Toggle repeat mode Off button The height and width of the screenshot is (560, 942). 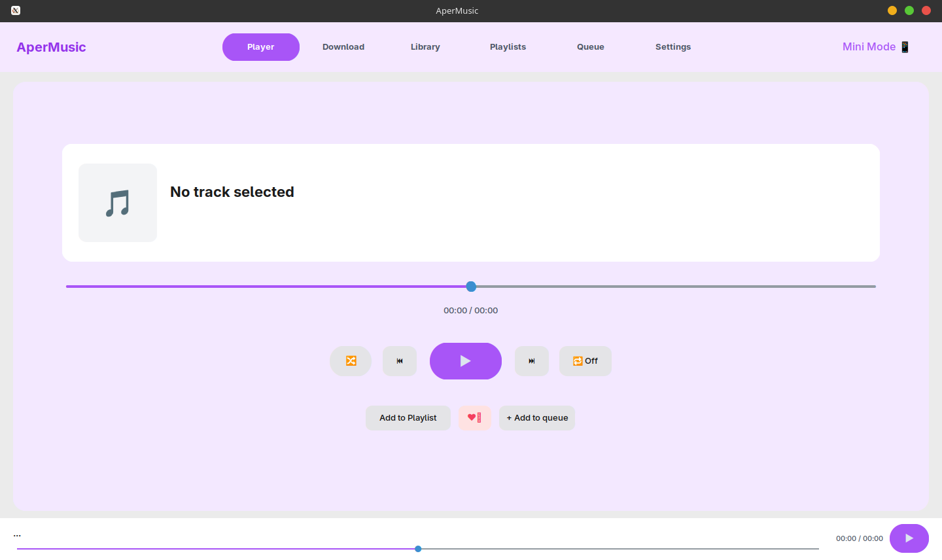click(585, 361)
